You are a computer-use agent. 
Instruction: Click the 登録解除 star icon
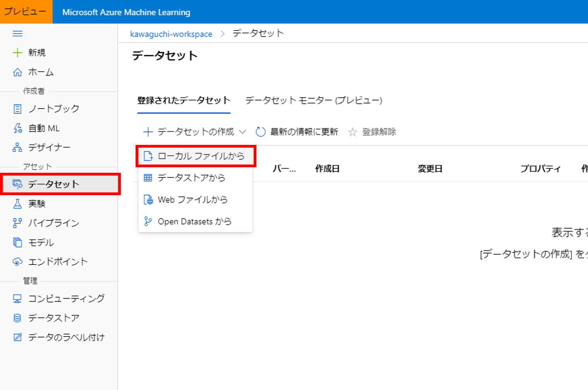click(352, 132)
